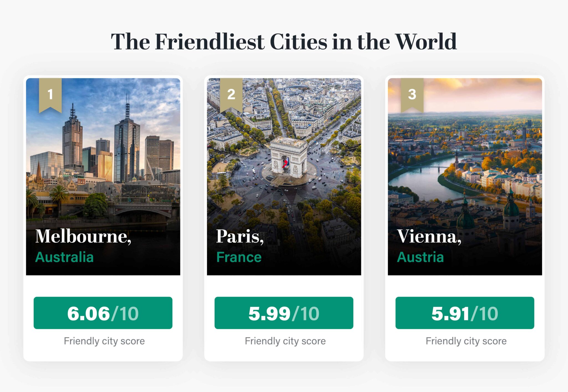Screen dimensions: 568x392
Task: Click "Friendly city score" under Paris
Action: click(x=285, y=341)
